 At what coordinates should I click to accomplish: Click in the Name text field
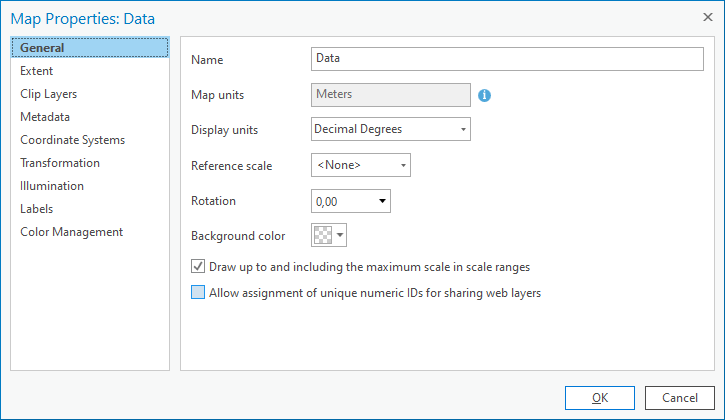[x=507, y=59]
